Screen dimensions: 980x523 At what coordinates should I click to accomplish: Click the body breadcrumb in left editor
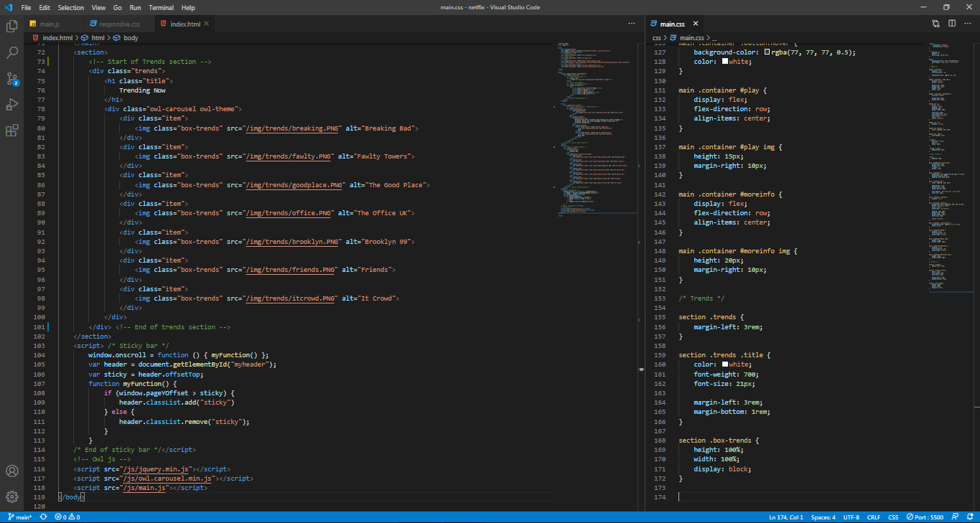coord(126,38)
